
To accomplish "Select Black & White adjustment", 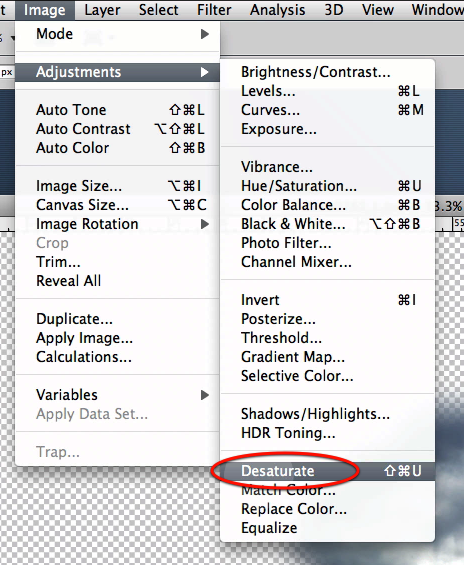I will point(327,224).
